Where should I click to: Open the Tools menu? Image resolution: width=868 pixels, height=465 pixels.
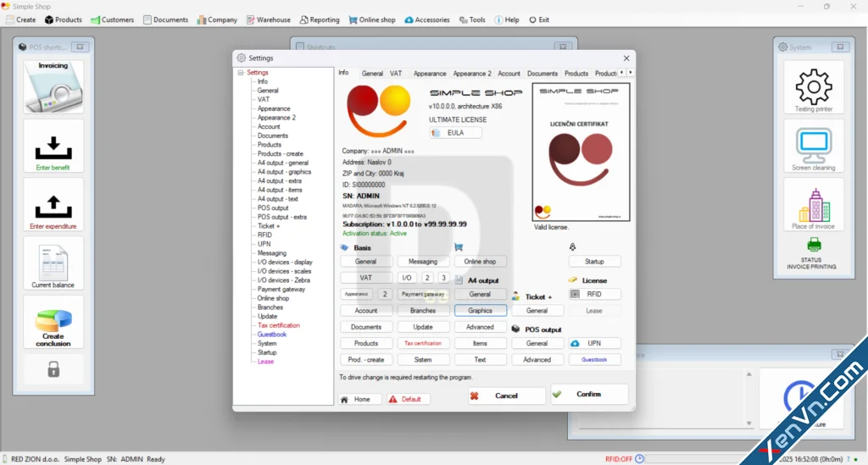click(x=472, y=20)
